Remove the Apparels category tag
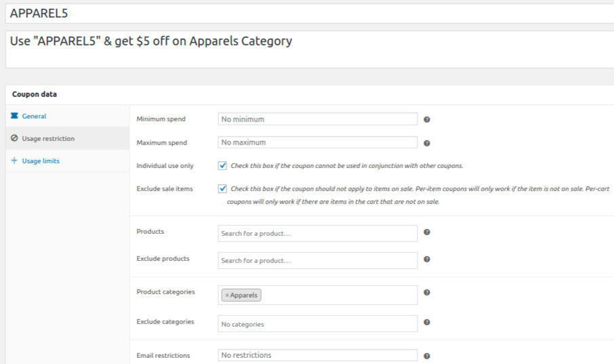 point(227,296)
